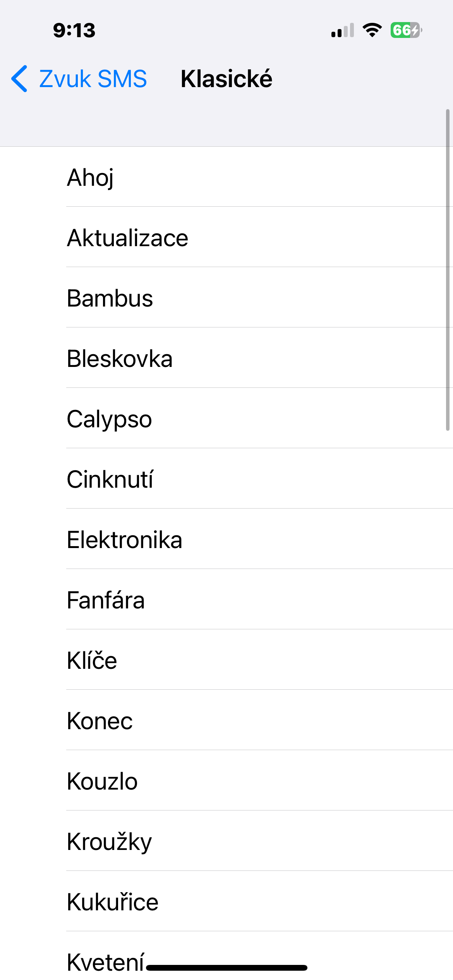Tap the Wi-Fi status icon
Viewport: 453px width, 980px height.
click(372, 30)
